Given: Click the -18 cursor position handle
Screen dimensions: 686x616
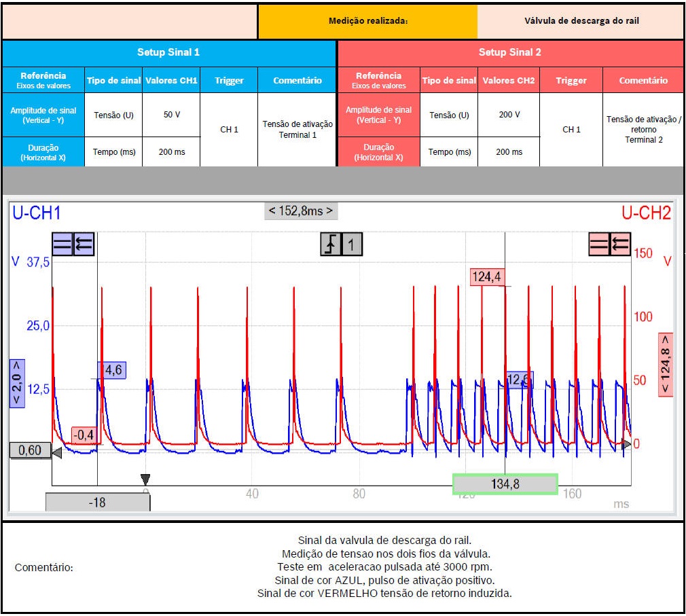Looking at the screenshot, I should (x=97, y=503).
